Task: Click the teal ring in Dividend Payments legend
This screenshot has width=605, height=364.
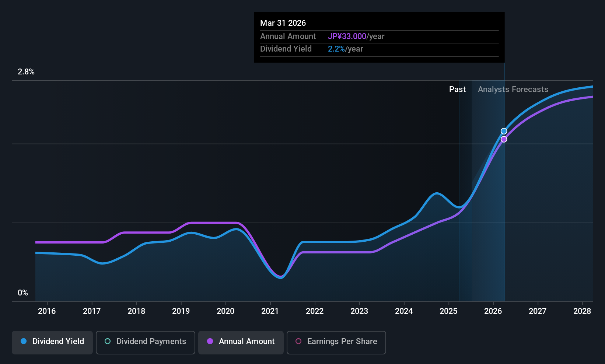Action: (108, 341)
